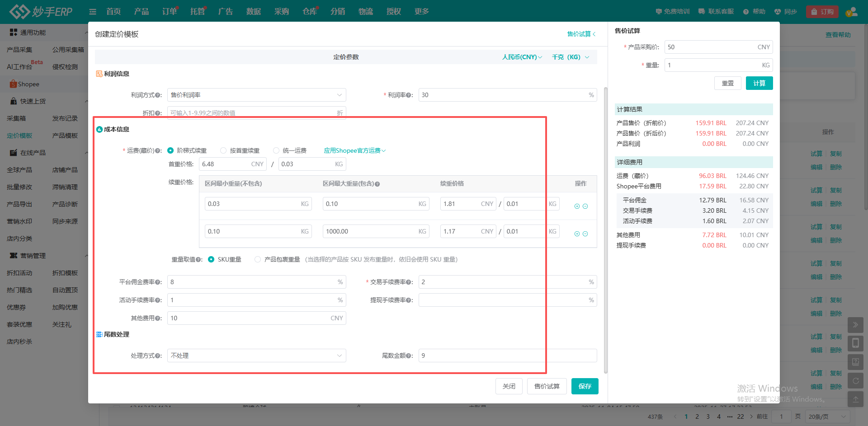Select the 按首重续重 shipping radio option
The image size is (868, 426).
pyautogui.click(x=223, y=150)
